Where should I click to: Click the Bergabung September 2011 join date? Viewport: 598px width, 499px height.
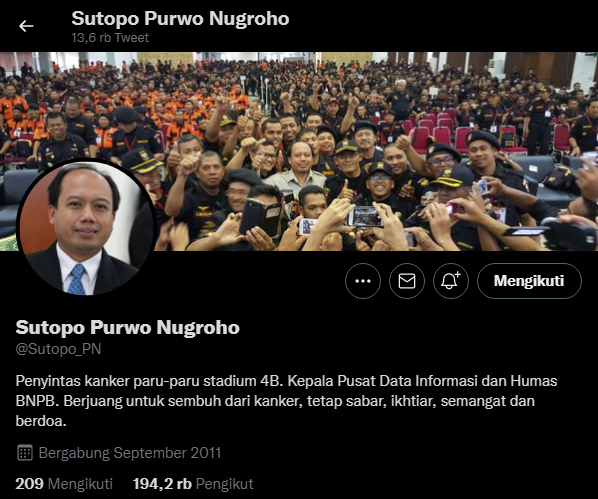click(130, 453)
